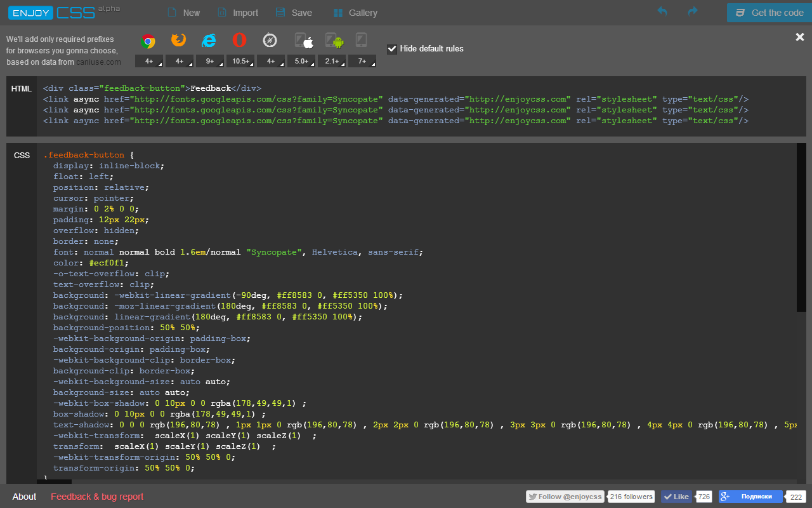Click the Get the code button
This screenshot has height=508, width=812.
point(769,13)
